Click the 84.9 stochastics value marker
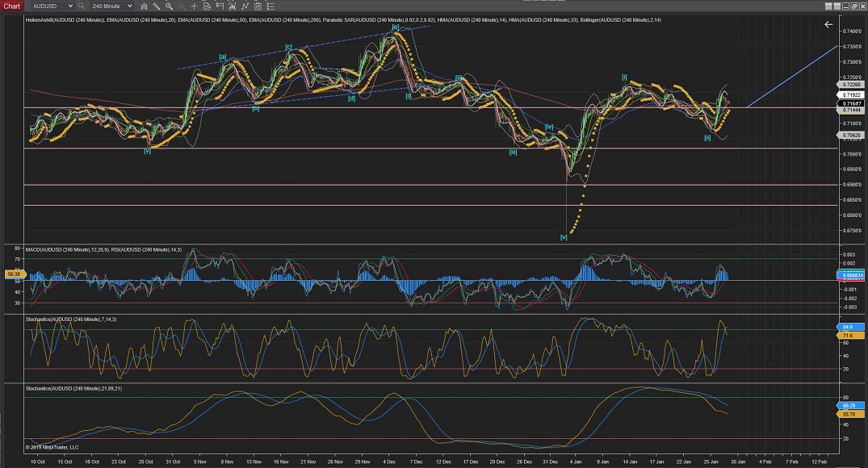The height and width of the screenshot is (468, 868). coord(849,327)
